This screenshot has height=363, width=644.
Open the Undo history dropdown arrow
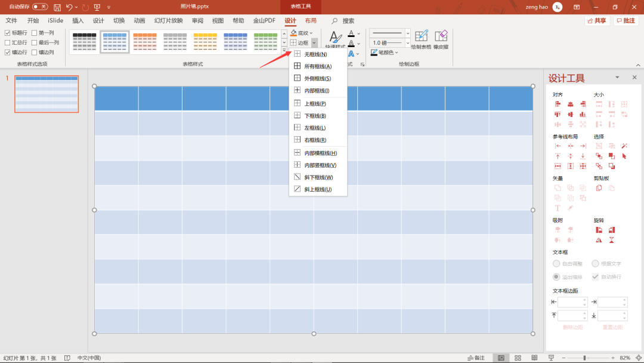click(76, 7)
